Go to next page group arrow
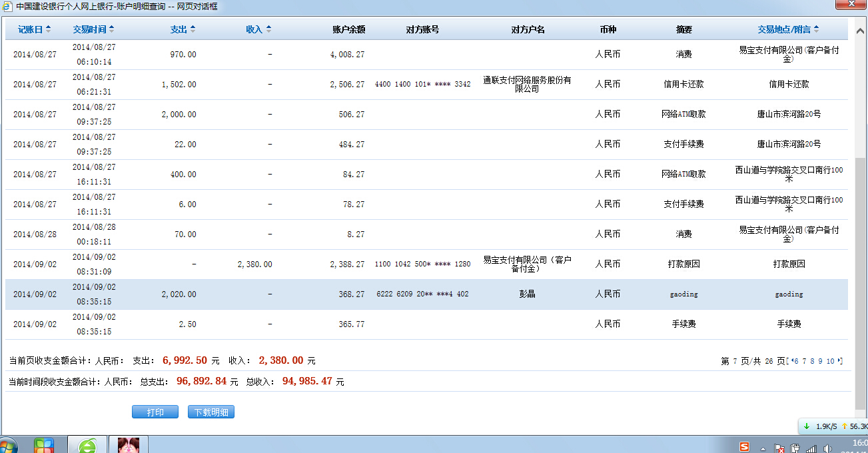The height and width of the screenshot is (453, 868). [840, 361]
